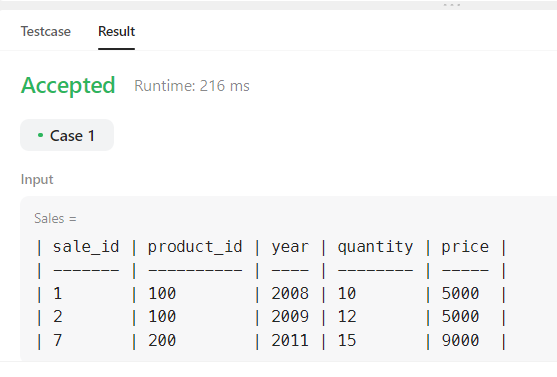The image size is (557, 377).
Task: Click the quantity value 12
Action: point(347,317)
